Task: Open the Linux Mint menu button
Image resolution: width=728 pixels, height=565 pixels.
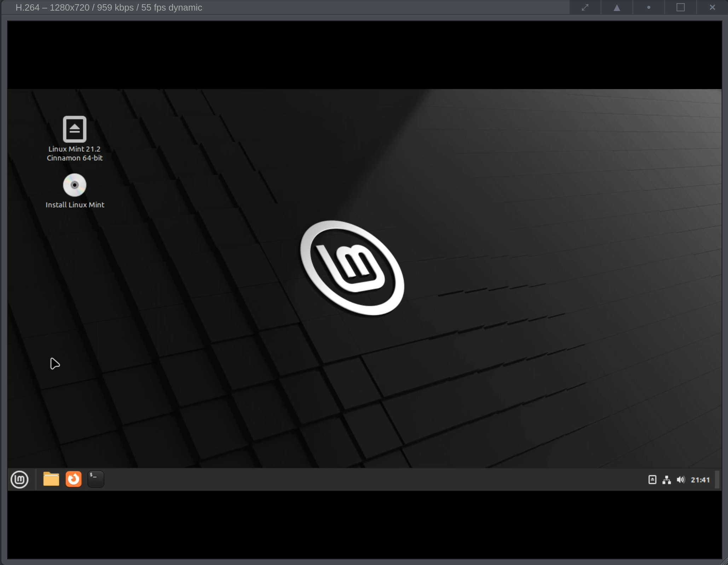Action: (19, 479)
